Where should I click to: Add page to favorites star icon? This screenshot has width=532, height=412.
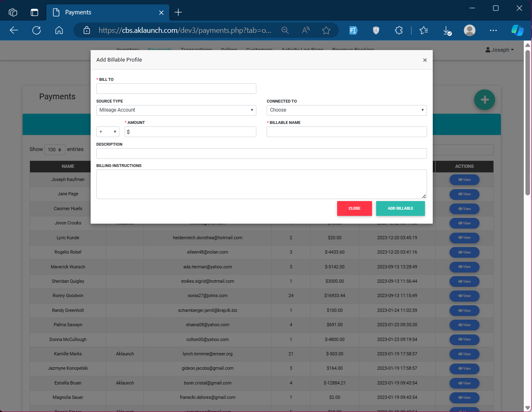click(x=326, y=30)
